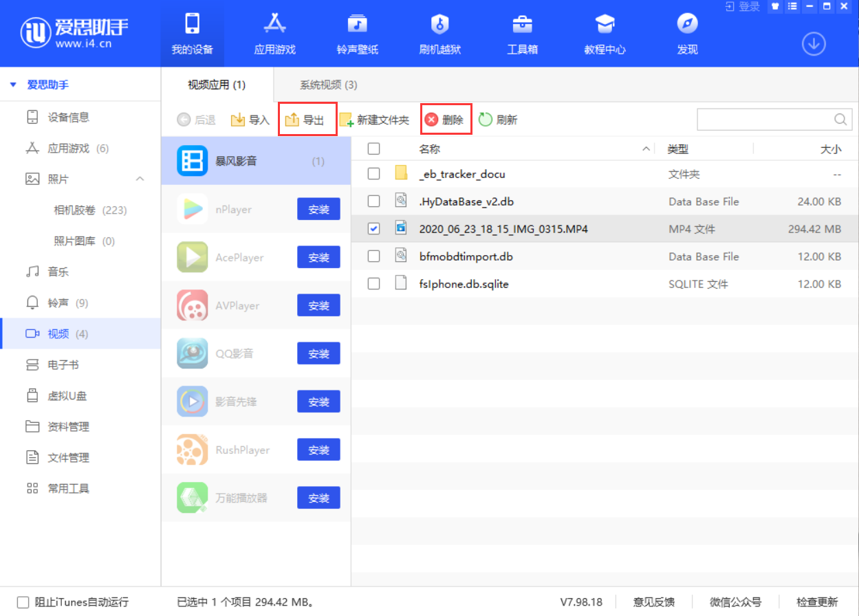Open the 我的设备 device section
This screenshot has width=859, height=616.
pos(193,34)
